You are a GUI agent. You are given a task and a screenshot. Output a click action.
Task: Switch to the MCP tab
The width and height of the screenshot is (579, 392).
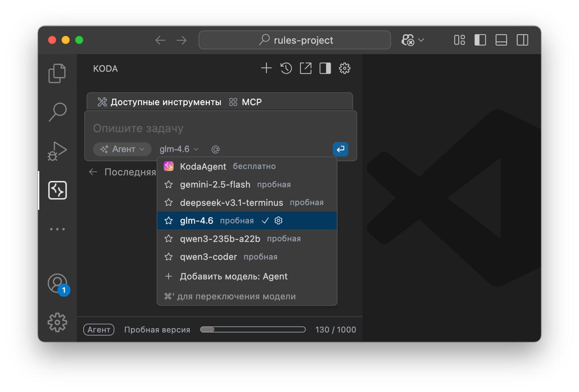click(x=252, y=102)
